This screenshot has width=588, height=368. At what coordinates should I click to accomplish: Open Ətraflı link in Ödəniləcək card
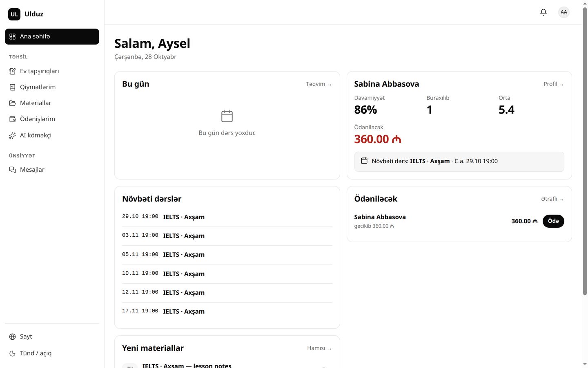tap(552, 199)
